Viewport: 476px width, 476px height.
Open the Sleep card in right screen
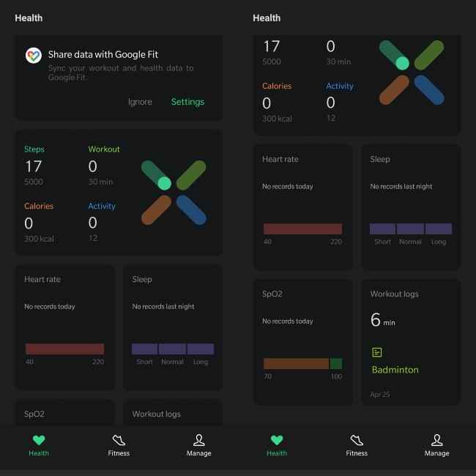click(x=411, y=207)
